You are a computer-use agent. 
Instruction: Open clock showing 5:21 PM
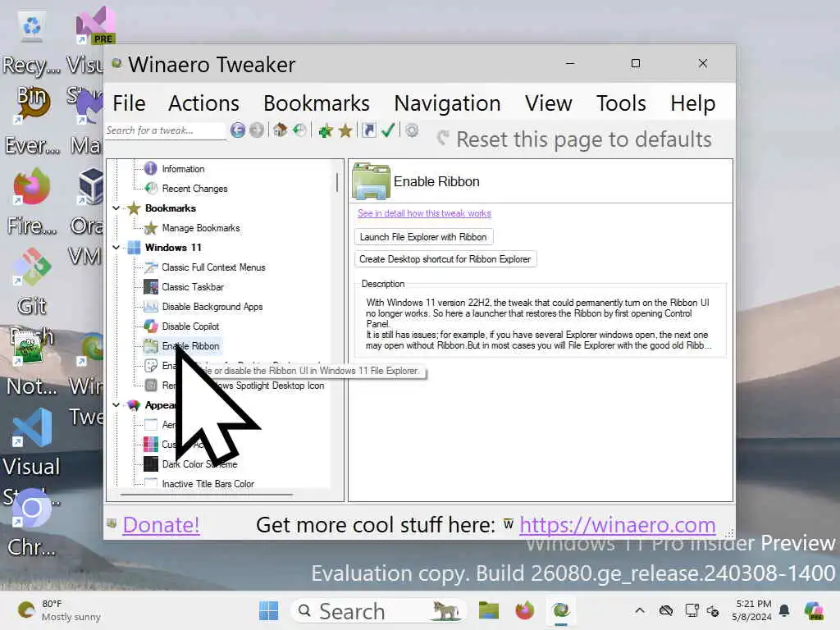coord(752,610)
